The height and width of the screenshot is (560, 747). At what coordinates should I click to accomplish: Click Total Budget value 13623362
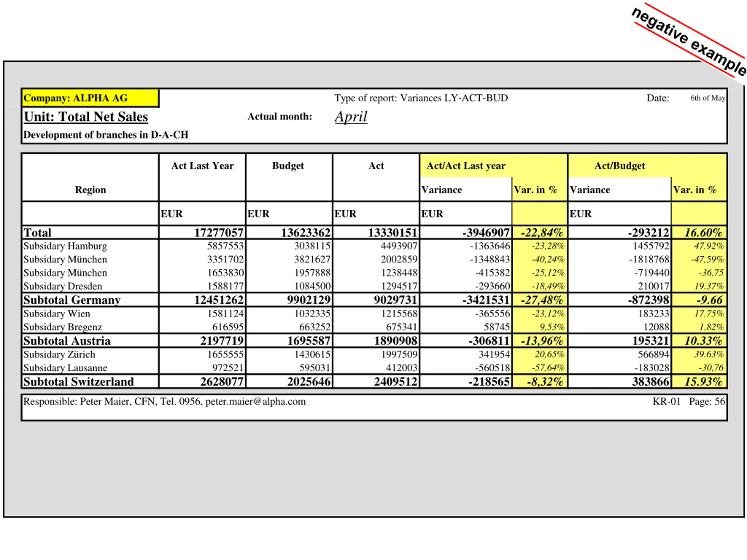pos(306,232)
